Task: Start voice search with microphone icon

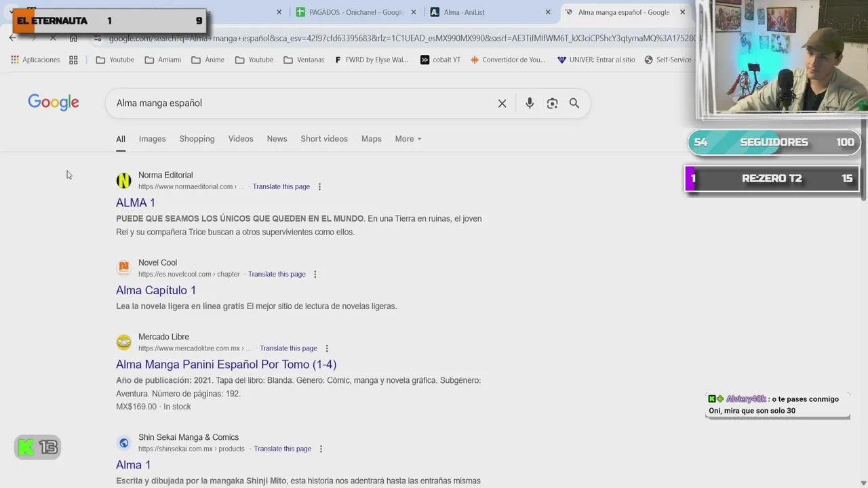Action: click(x=530, y=103)
